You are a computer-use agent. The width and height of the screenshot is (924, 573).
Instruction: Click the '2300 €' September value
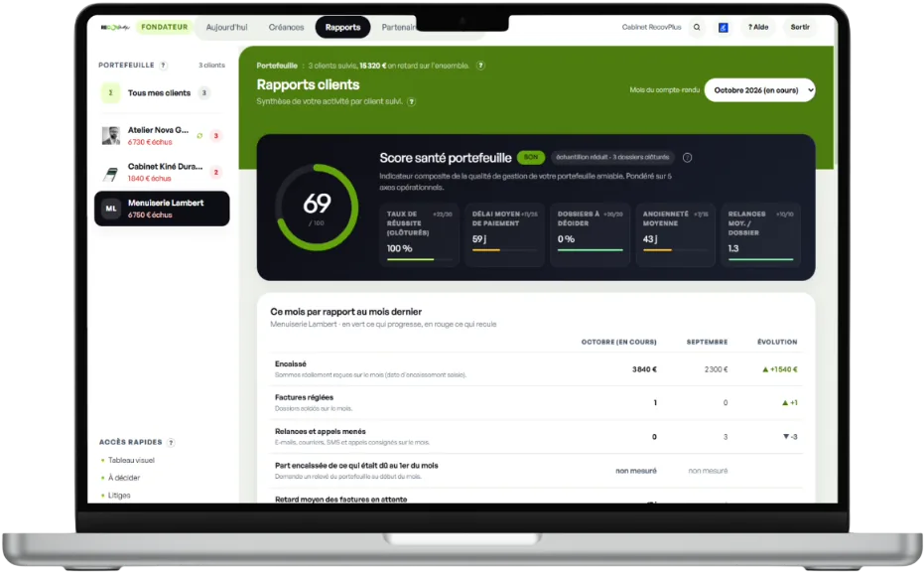pyautogui.click(x=716, y=369)
